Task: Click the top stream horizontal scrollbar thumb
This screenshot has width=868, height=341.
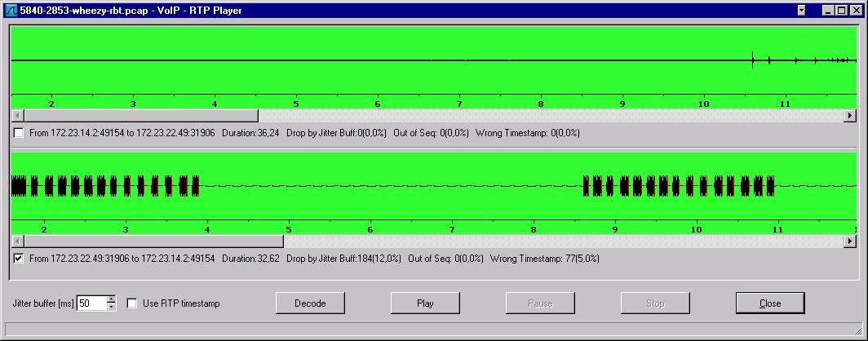Action: point(140,116)
